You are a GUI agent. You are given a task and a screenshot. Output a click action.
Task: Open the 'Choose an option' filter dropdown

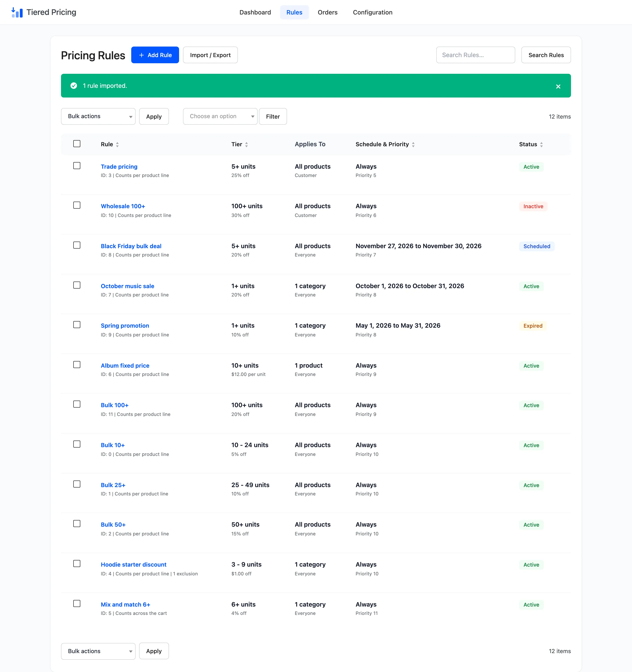pyautogui.click(x=220, y=116)
